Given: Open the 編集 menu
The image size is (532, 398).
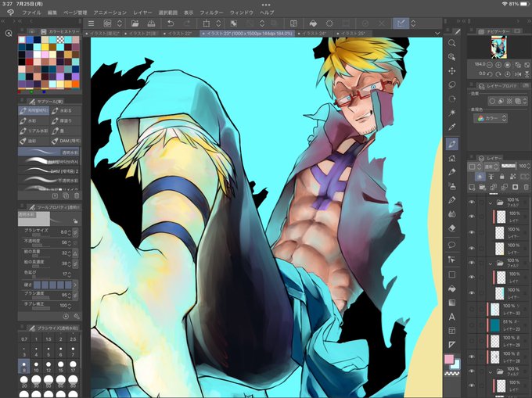Looking at the screenshot, I should point(52,13).
